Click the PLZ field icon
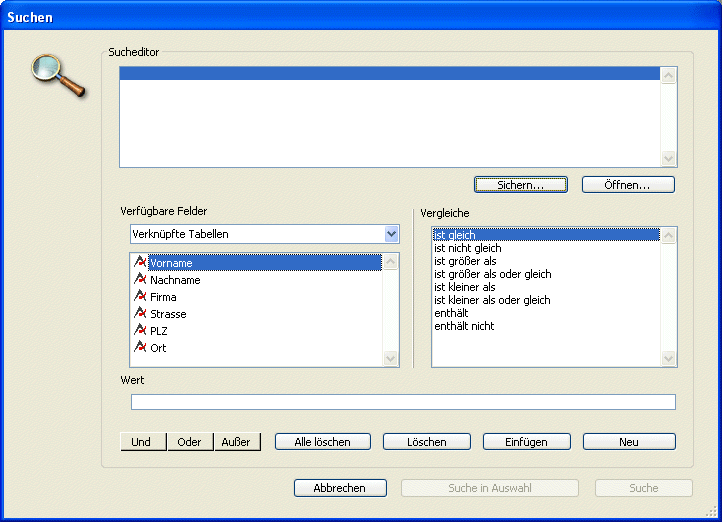The height and width of the screenshot is (522, 722). tap(140, 331)
